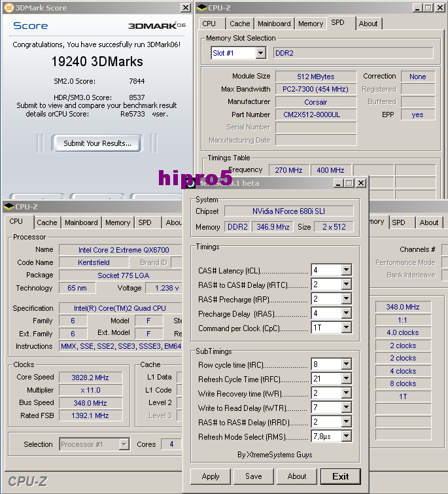Open Cache tab in upper CPU-Z window

click(239, 24)
